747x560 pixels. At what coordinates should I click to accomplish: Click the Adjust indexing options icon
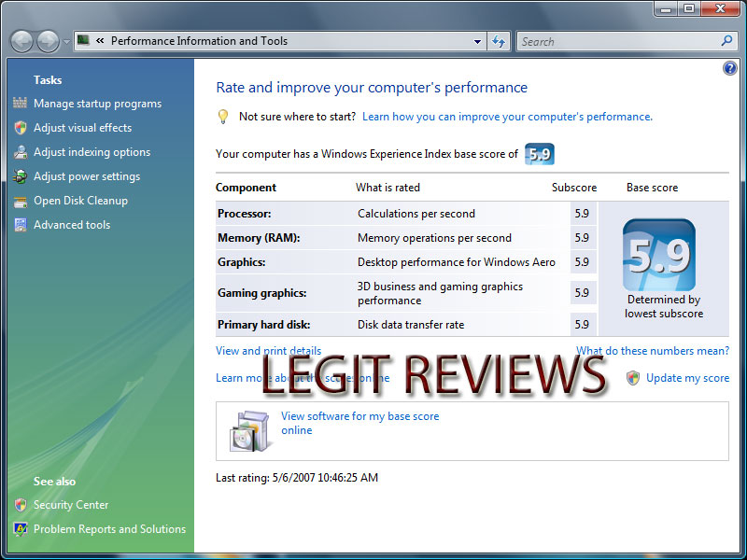click(x=21, y=152)
